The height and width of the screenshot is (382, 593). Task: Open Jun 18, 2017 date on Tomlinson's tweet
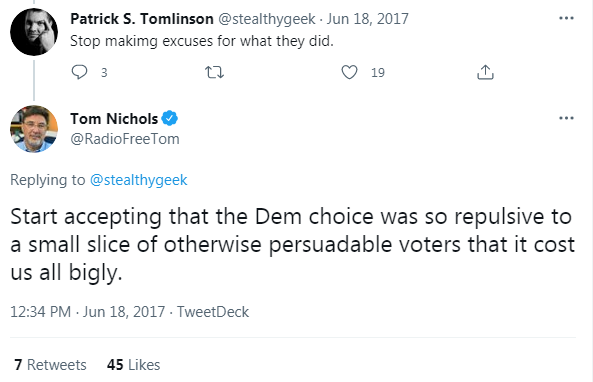pos(368,19)
